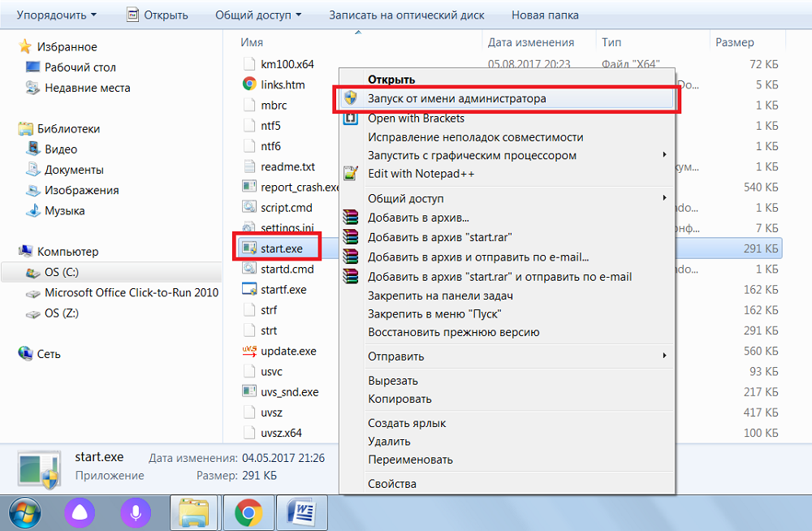
Task: Sort by the Тип column header
Action: point(653,42)
